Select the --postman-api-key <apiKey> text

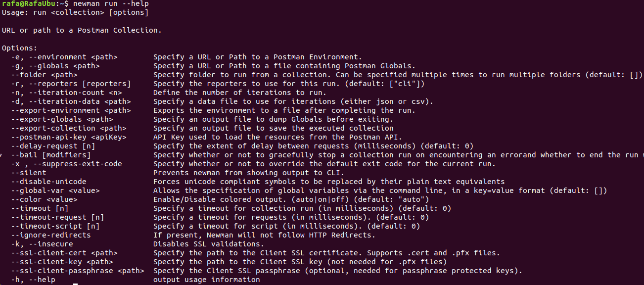68,137
